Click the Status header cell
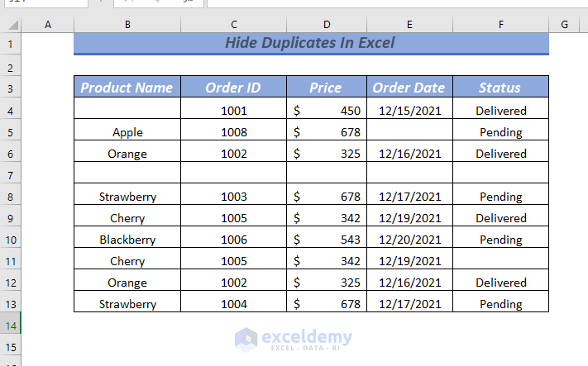588x366 pixels. pyautogui.click(x=500, y=88)
